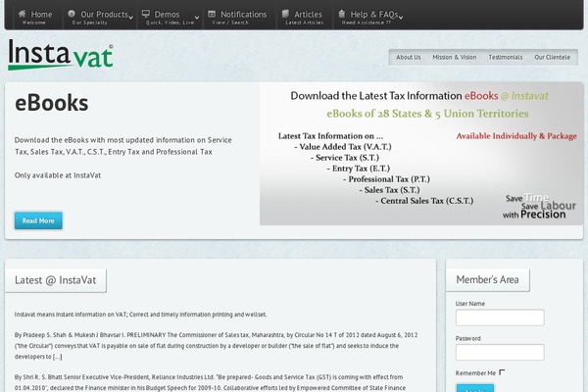
Task: Open the Testimonials page
Action: pos(505,57)
